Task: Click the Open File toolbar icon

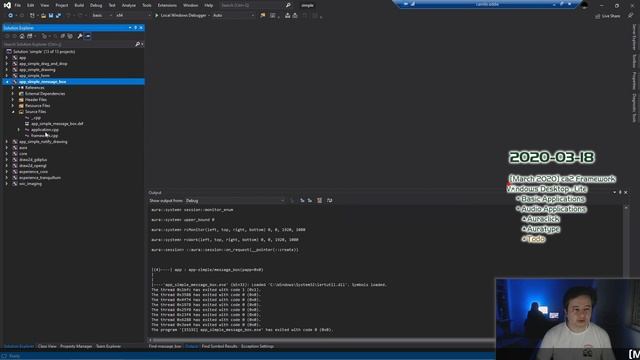Action: [43, 16]
